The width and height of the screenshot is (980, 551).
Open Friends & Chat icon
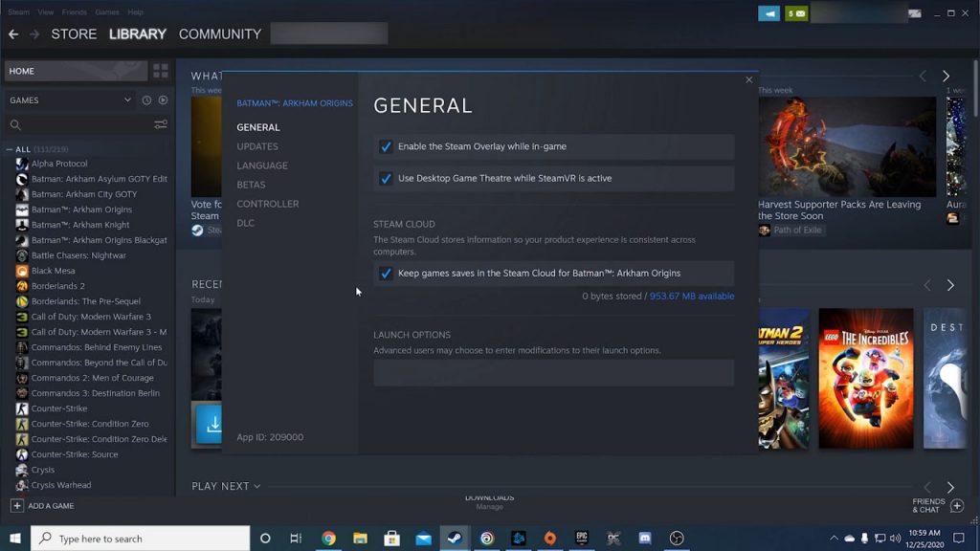(957, 505)
